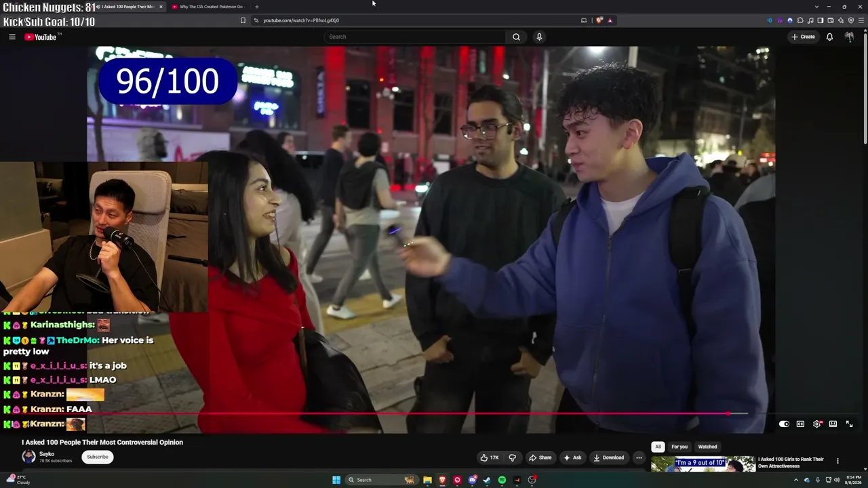This screenshot has width=868, height=488.
Task: Open Steam from the taskbar
Action: [x=487, y=480]
